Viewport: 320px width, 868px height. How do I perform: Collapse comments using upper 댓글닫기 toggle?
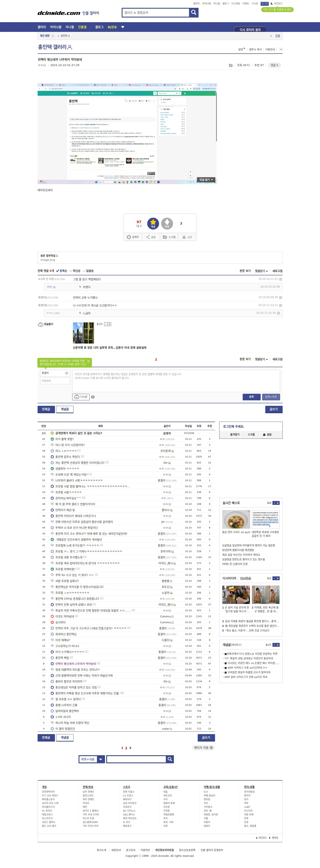261,271
